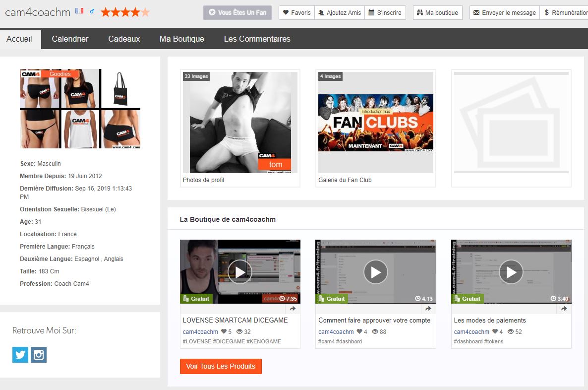This screenshot has width=588, height=390.
Task: Play the Comment faire approuver video
Action: point(376,272)
